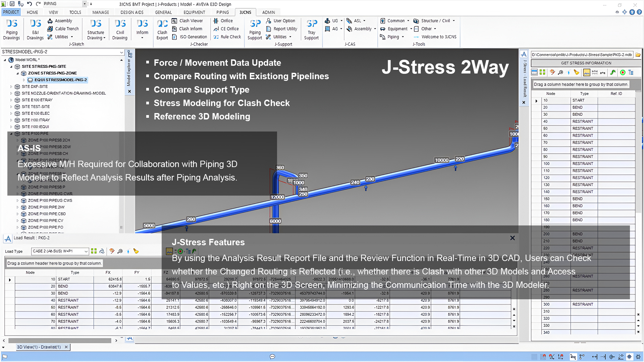Click the magnifier zoom icon in J-Stress panel
The width and height of the screenshot is (644, 362).
pyautogui.click(x=560, y=72)
